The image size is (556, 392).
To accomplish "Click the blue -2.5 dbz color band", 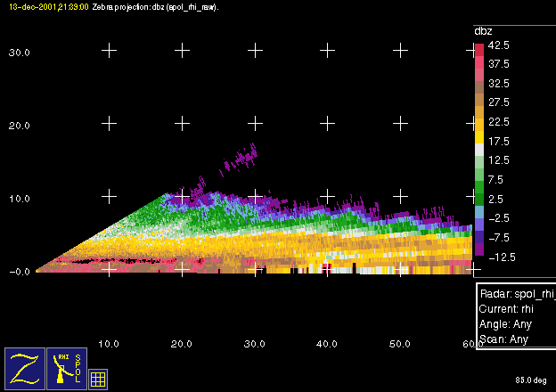I will (x=478, y=216).
